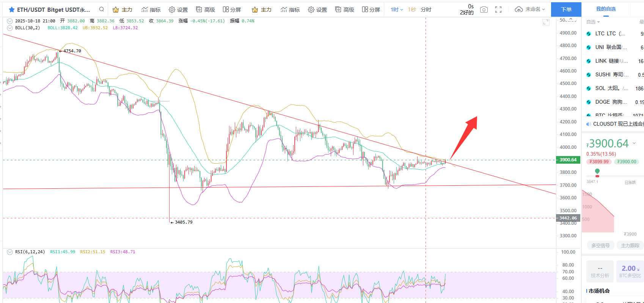Expand the chart pane with the corner arrows icon
Image resolution: width=644 pixels, height=303 pixels.
coord(546,22)
